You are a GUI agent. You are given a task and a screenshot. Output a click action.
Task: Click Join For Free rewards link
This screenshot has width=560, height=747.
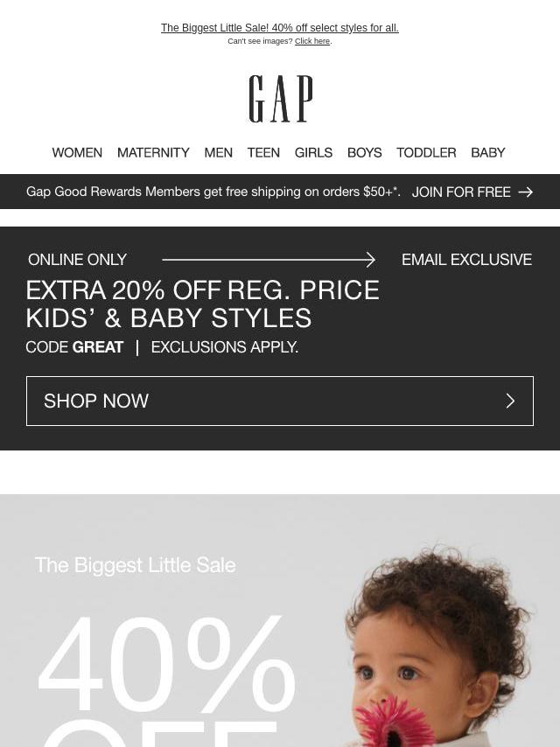pos(461,192)
